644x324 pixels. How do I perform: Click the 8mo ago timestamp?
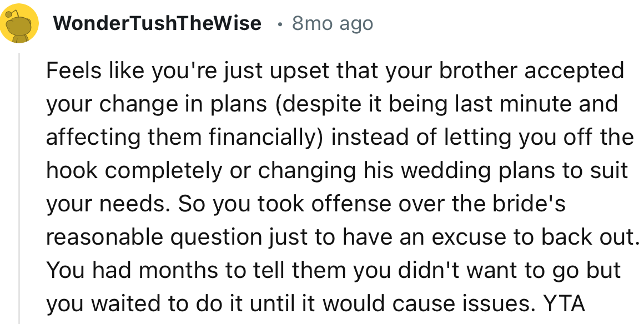point(333,23)
